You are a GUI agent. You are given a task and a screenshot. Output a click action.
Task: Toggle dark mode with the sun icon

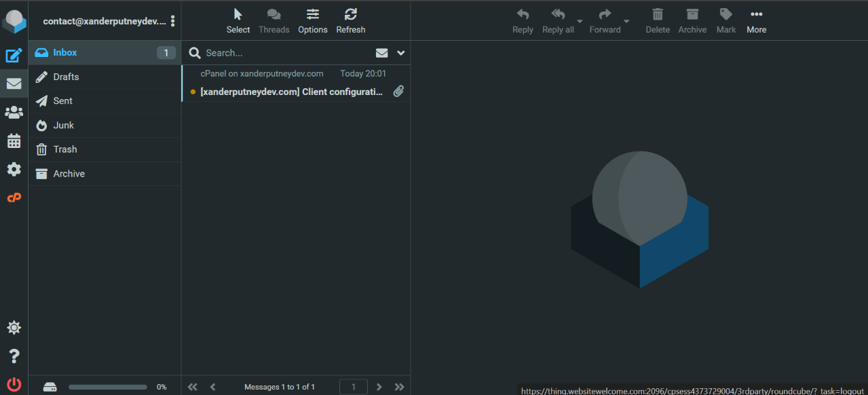coord(14,328)
